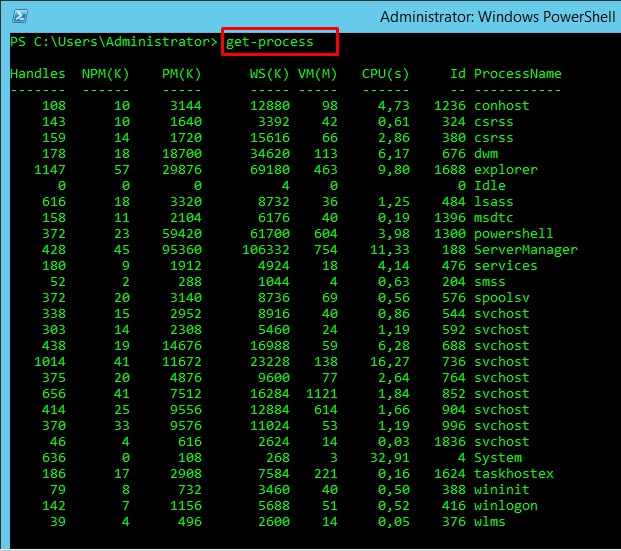The width and height of the screenshot is (621, 551).
Task: Click the 'spoolsv' process name
Action: pos(501,298)
